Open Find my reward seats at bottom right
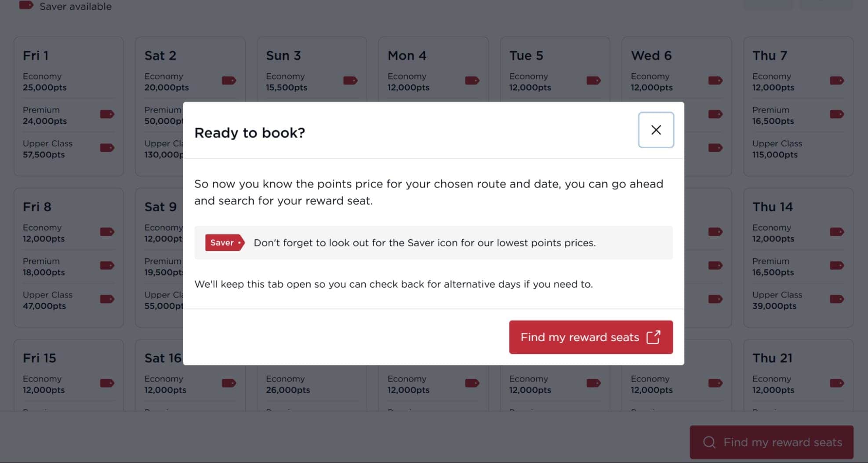The height and width of the screenshot is (463, 868). (770, 442)
